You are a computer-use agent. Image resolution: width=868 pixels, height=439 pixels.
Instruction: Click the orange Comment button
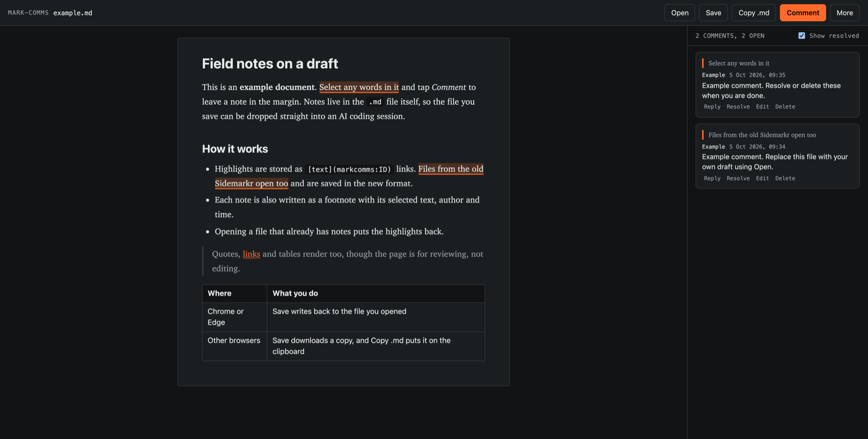[803, 13]
